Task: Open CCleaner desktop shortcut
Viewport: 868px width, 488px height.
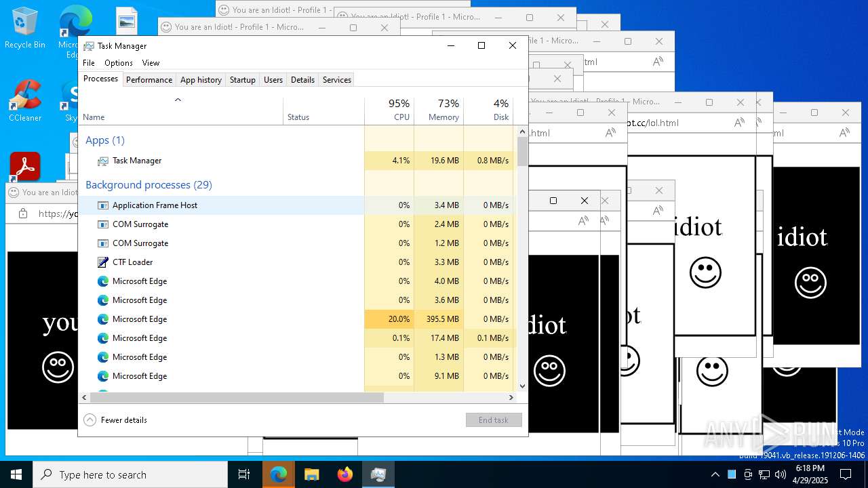Action: [x=25, y=100]
